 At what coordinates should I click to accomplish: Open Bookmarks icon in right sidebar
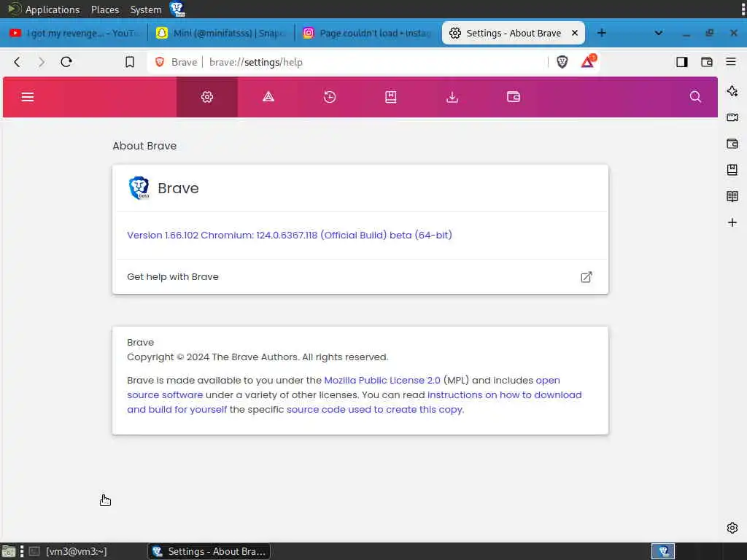pos(732,169)
